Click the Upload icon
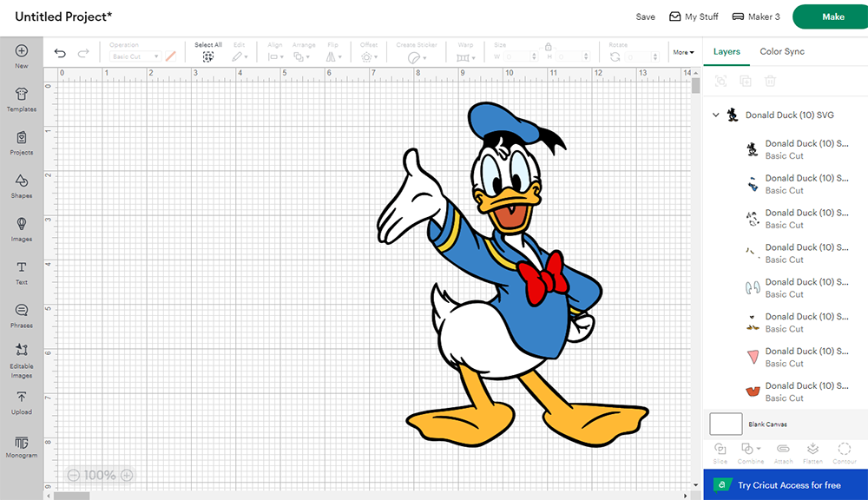This screenshot has width=868, height=500. [22, 402]
